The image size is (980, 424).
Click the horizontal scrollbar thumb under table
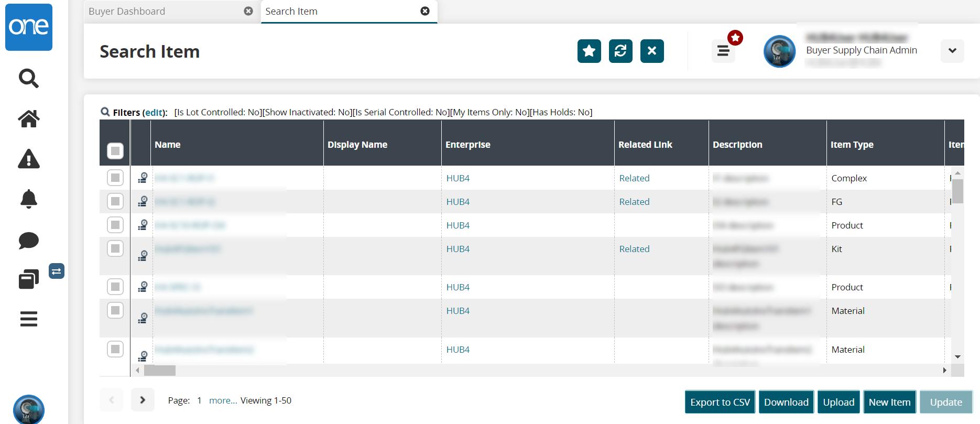(x=160, y=371)
